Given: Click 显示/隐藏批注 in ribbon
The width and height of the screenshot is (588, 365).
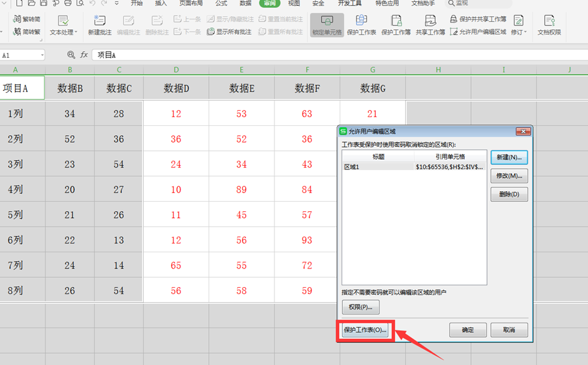Looking at the screenshot, I should tap(230, 19).
